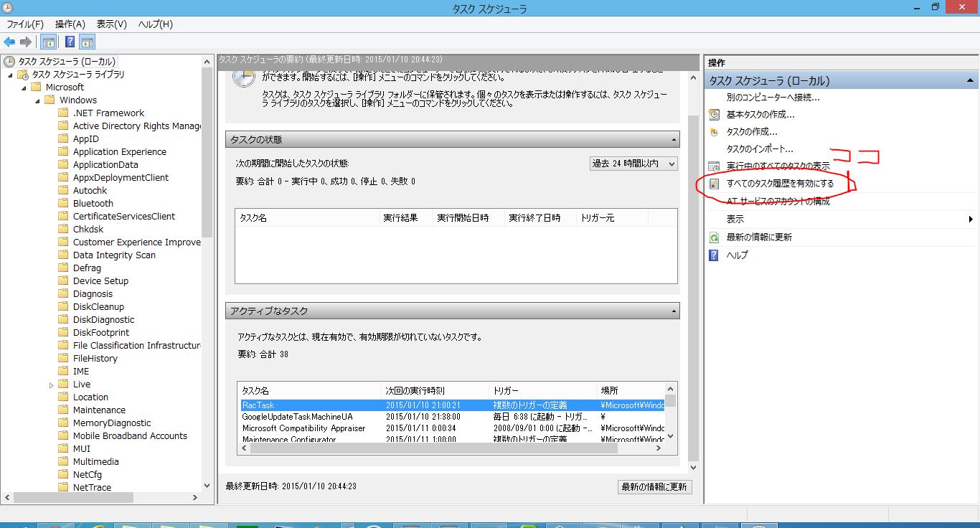
Task: Collapse the Microsoft tree node arrow
Action: [x=24, y=88]
